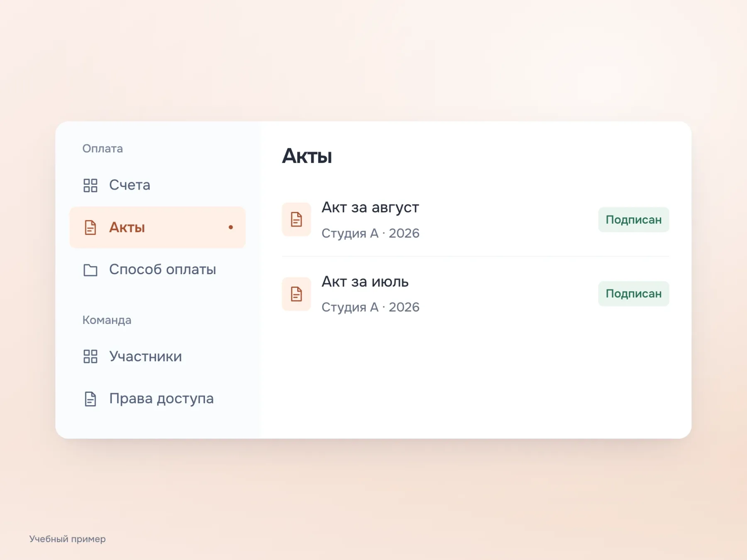Open the Акт за август title
The width and height of the screenshot is (747, 560).
[370, 207]
